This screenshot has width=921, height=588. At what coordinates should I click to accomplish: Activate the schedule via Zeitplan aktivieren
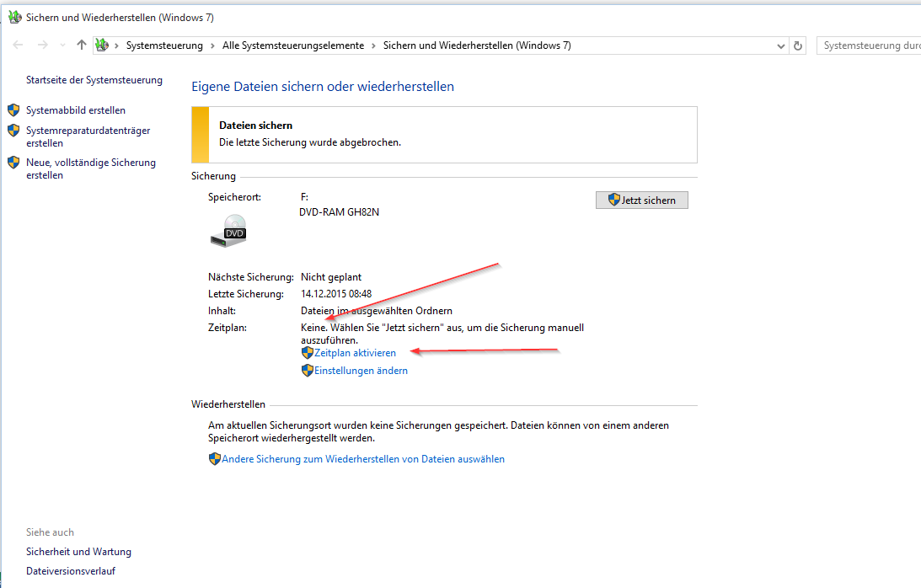pyautogui.click(x=355, y=353)
